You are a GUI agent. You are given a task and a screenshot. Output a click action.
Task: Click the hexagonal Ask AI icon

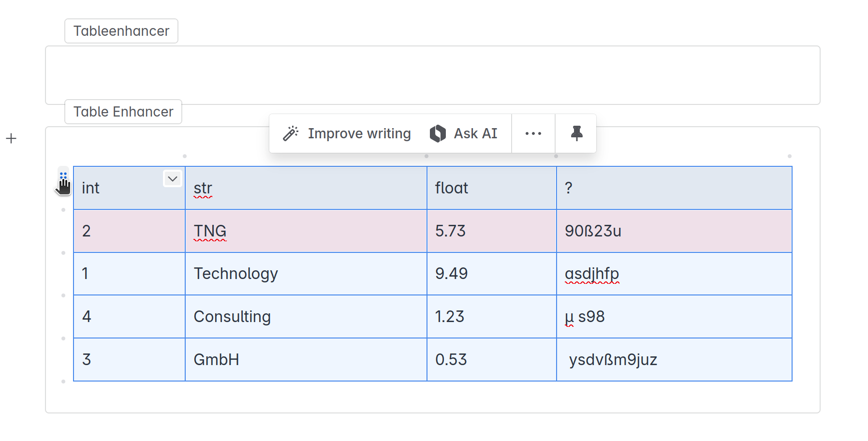tap(437, 133)
